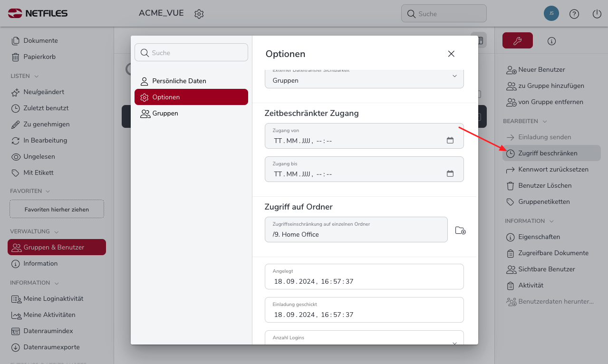Open calendar picker for Zugang bis

coord(450,173)
